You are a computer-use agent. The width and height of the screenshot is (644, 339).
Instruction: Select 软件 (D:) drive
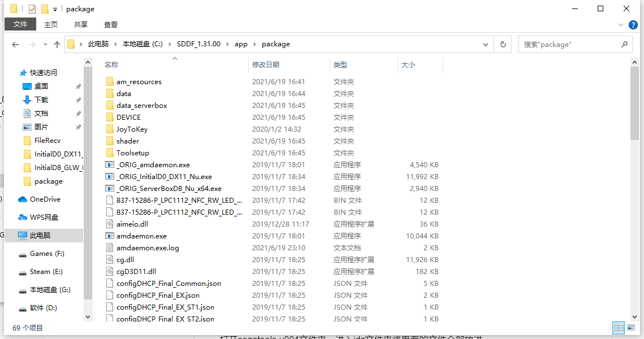tap(43, 307)
